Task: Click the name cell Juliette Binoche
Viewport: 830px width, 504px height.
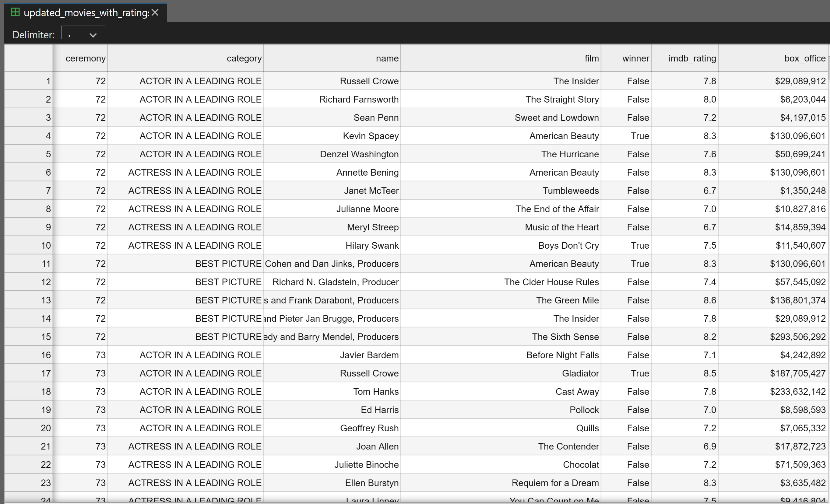Action: (x=332, y=465)
